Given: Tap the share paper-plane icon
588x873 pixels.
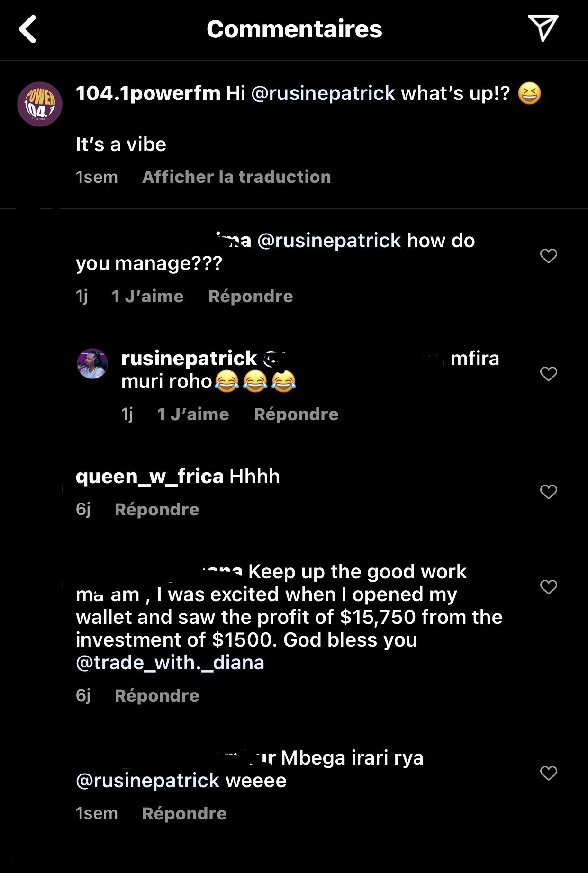Looking at the screenshot, I should (543, 28).
